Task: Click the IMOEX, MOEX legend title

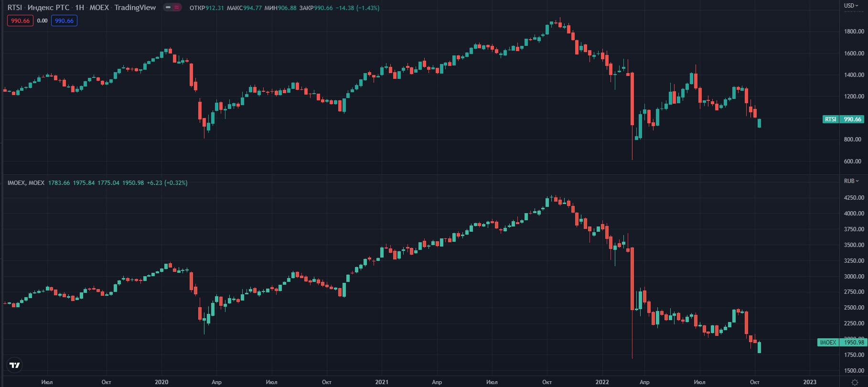Action: pyautogui.click(x=26, y=183)
